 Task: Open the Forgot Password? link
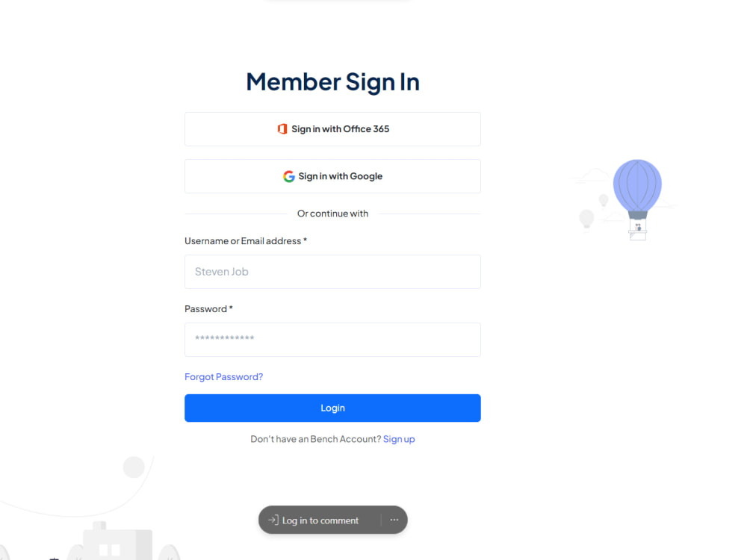tap(224, 376)
